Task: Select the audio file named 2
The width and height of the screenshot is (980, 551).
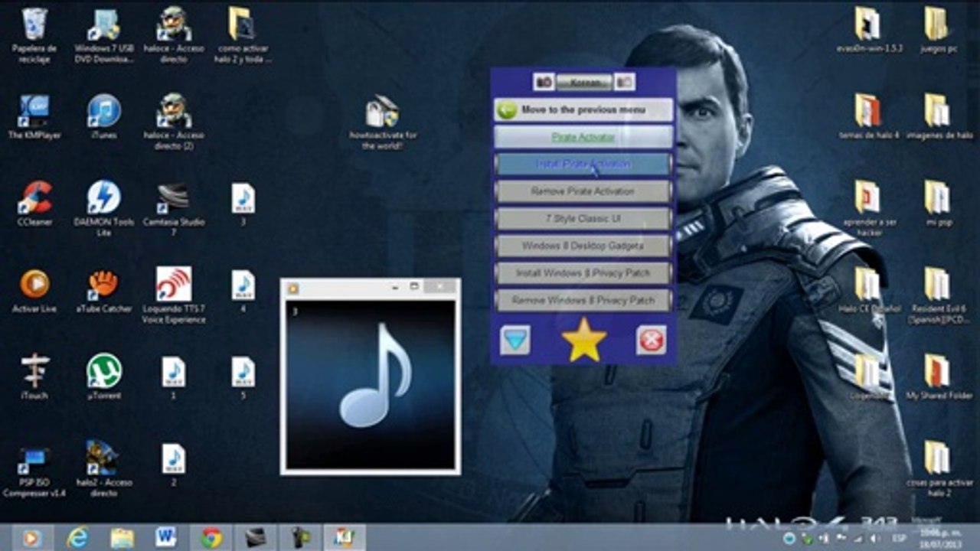Action: (174, 465)
